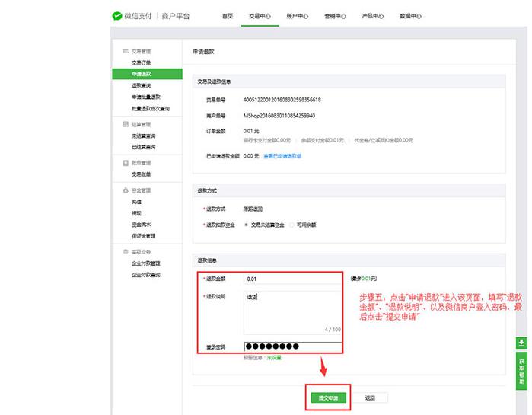532x415 pixels.
Task: Click the 交易管理 section icon in sidebar
Action: (125, 51)
